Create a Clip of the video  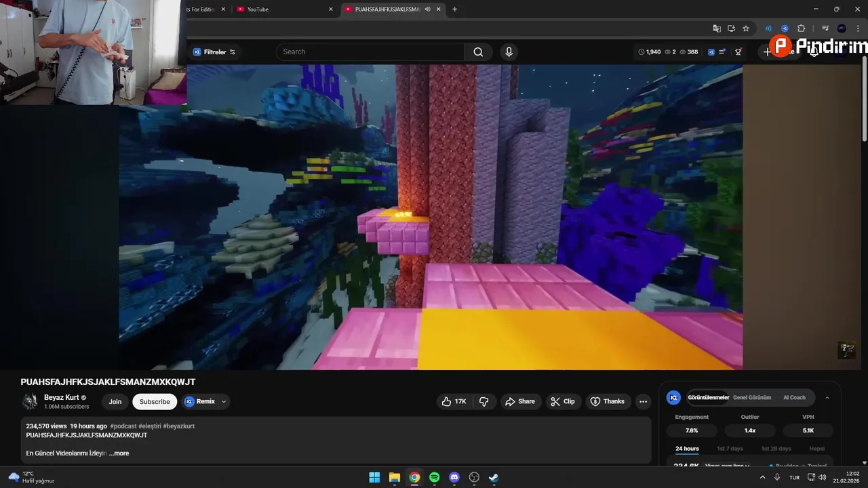point(564,401)
